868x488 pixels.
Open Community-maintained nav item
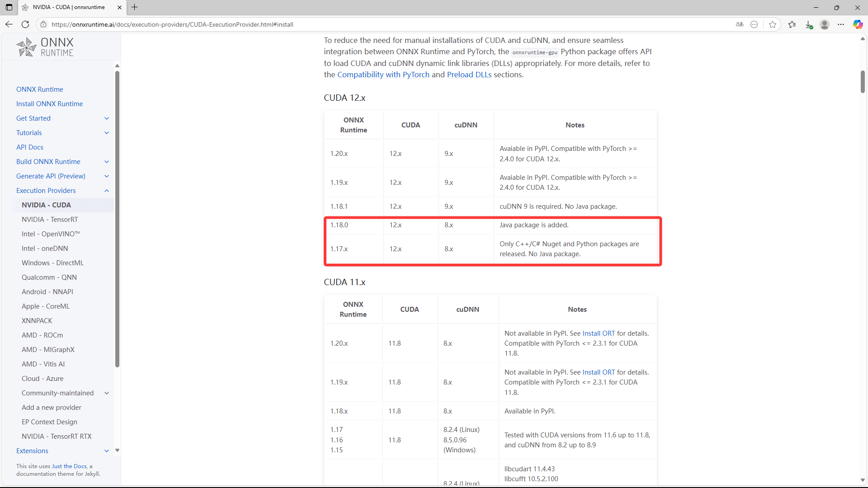(x=58, y=393)
